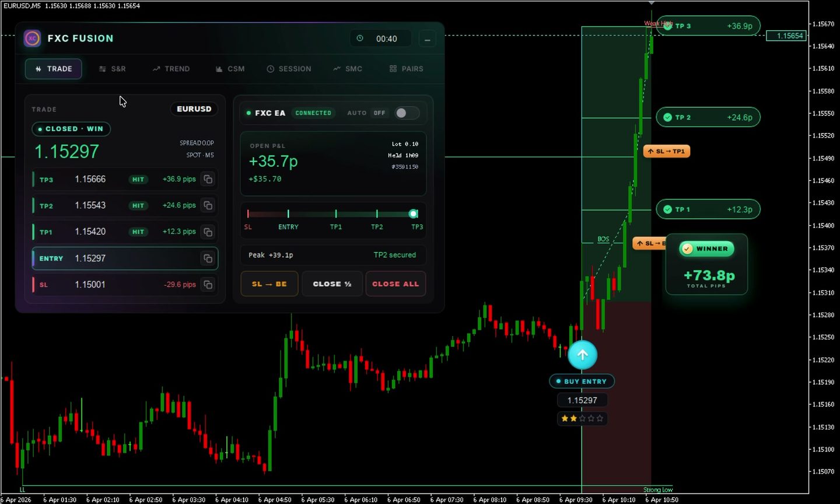Click the BUY ENTRY label on chart
Screen dimensions: 840x504
(x=582, y=381)
